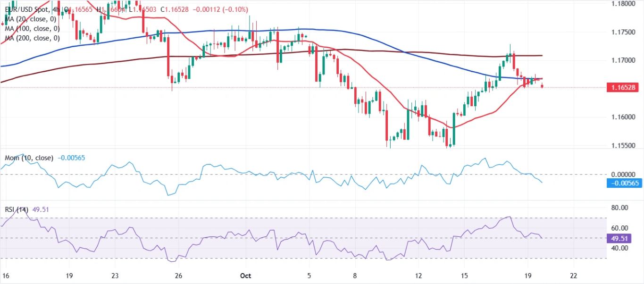
Task: Open the RSI (14) indicator legend
Action: (x=17, y=209)
